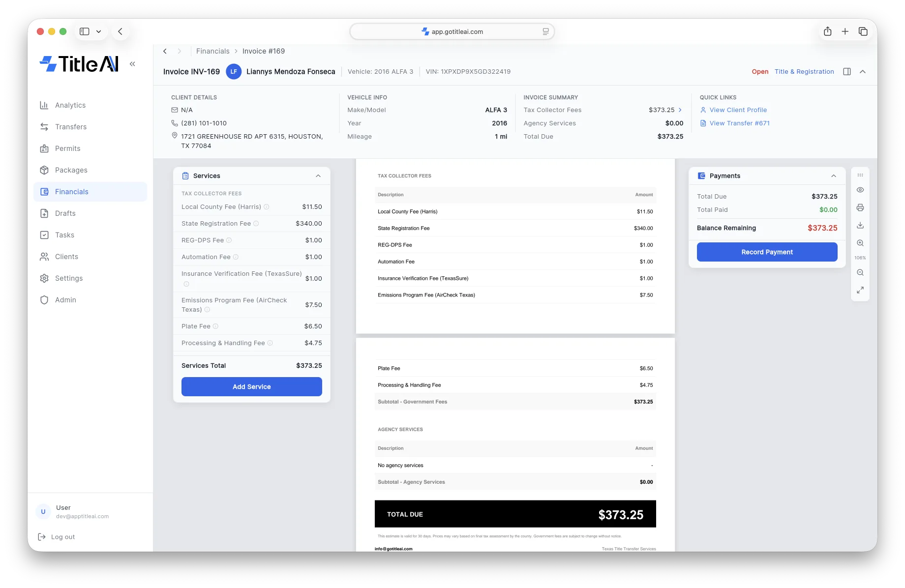Open Packages in the sidebar
The image size is (905, 588).
pos(90,170)
